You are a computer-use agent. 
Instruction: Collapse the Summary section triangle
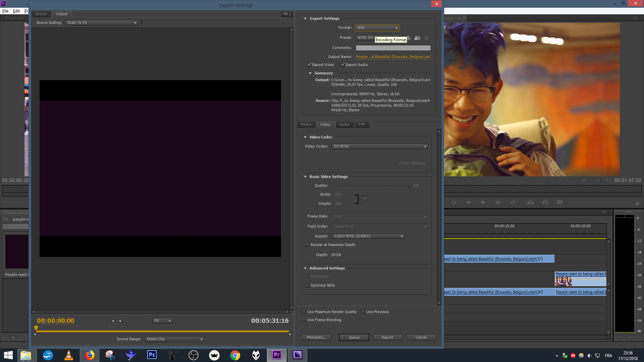click(x=310, y=73)
